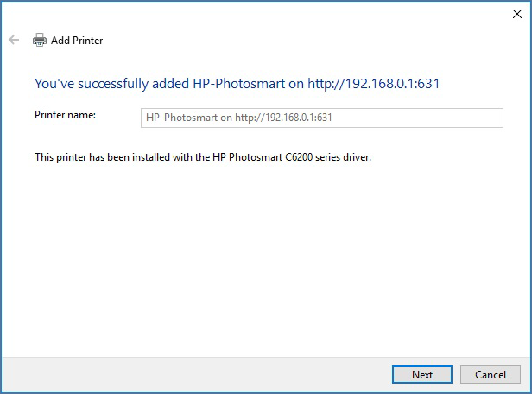Cancel the printer setup wizard
This screenshot has width=532, height=394.
point(490,374)
